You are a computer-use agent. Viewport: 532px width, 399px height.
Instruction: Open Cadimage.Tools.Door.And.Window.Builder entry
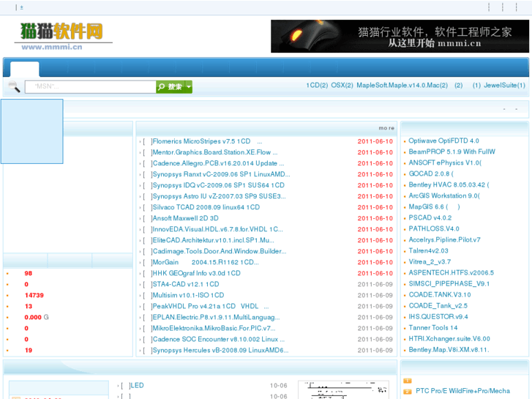(220, 251)
